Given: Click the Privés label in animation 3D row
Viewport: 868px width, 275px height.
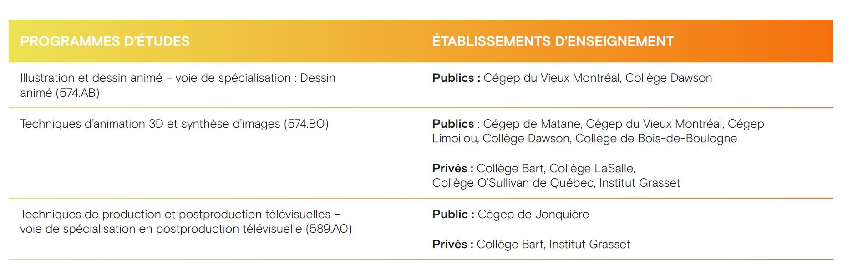Looking at the screenshot, I should [452, 169].
